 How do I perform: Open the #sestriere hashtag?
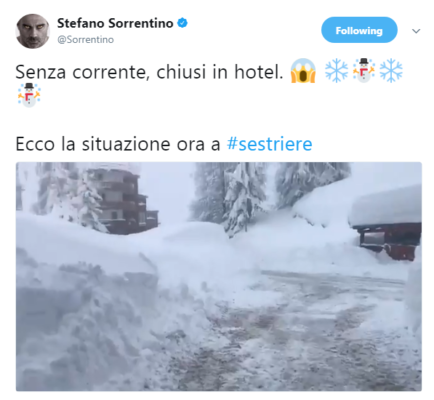(x=270, y=144)
